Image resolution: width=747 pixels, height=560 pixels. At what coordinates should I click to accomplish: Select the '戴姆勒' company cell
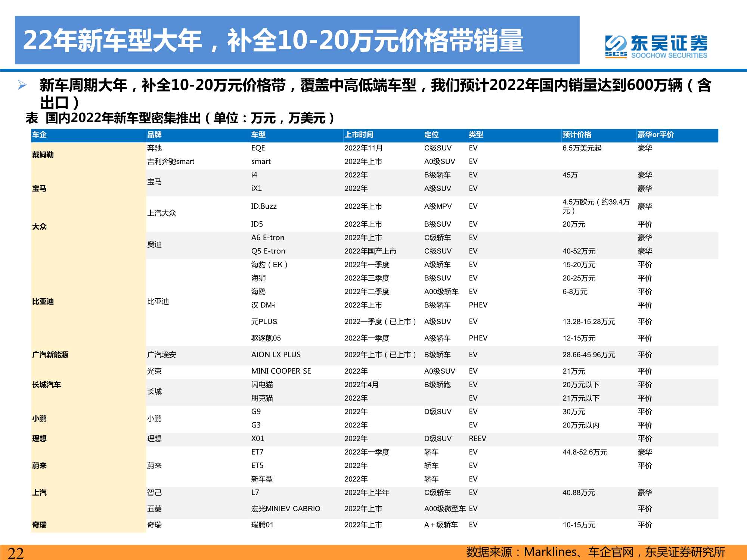[43, 155]
